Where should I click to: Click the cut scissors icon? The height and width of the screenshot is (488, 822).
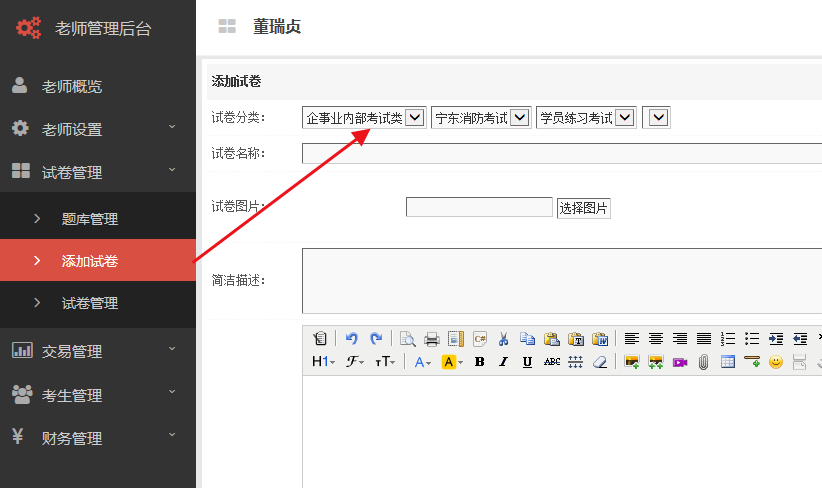point(504,339)
